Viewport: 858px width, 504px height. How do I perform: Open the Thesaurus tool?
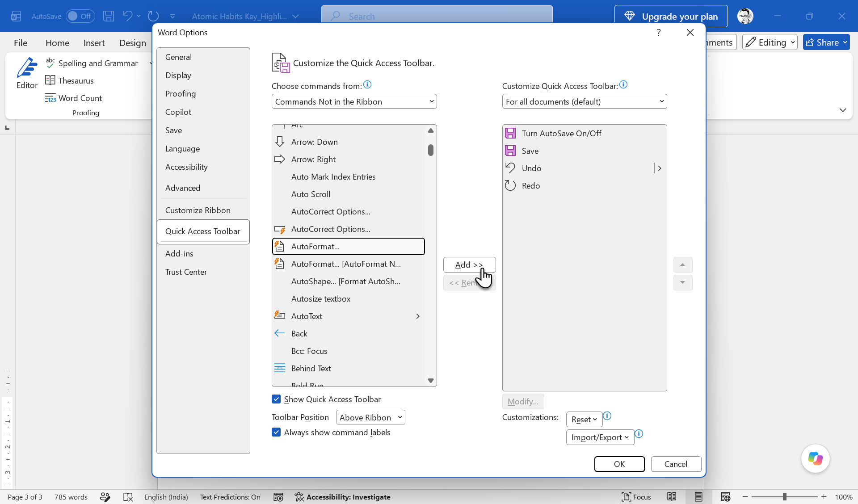point(70,80)
